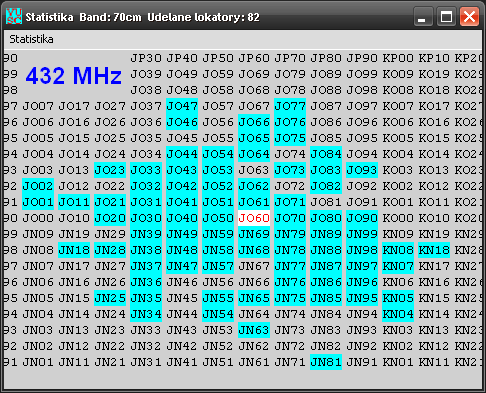Click locator cell JO63
Image resolution: width=486 pixels, height=393 pixels.
click(254, 170)
